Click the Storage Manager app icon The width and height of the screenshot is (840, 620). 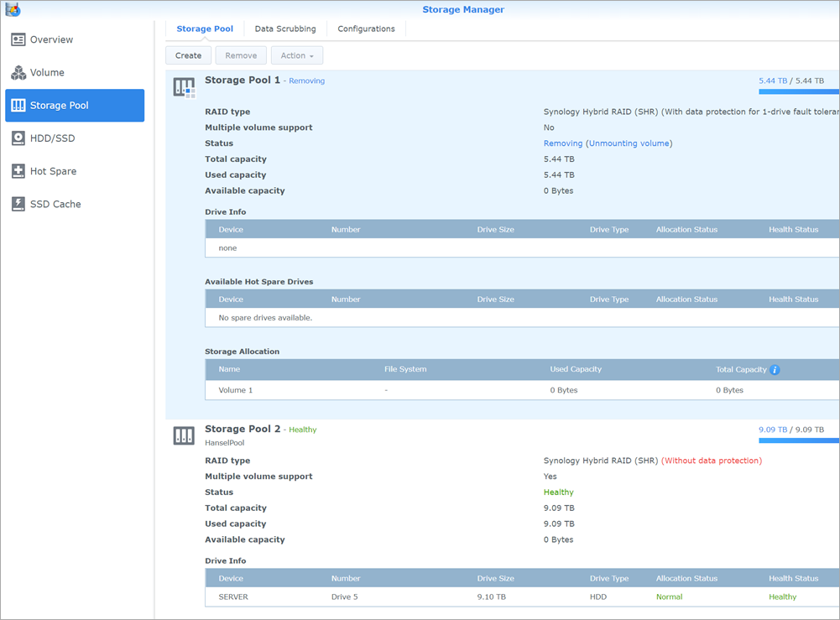click(x=13, y=9)
